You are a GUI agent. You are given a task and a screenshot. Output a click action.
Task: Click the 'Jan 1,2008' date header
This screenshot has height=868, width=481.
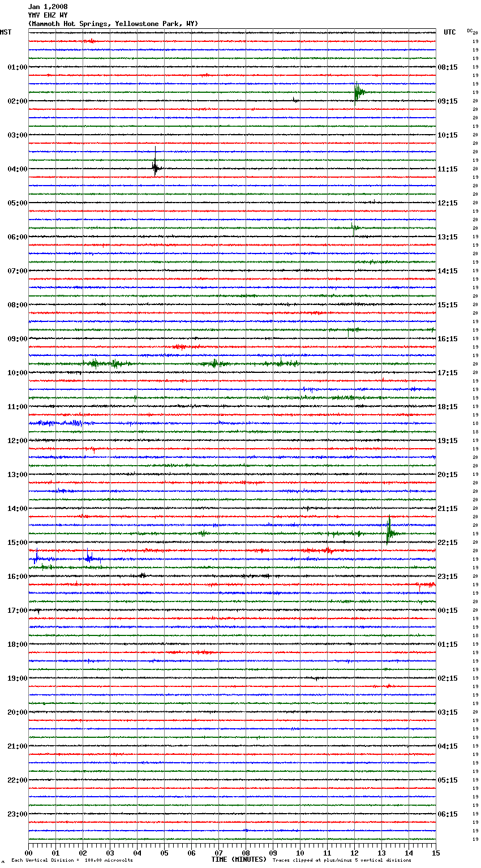coord(48,7)
